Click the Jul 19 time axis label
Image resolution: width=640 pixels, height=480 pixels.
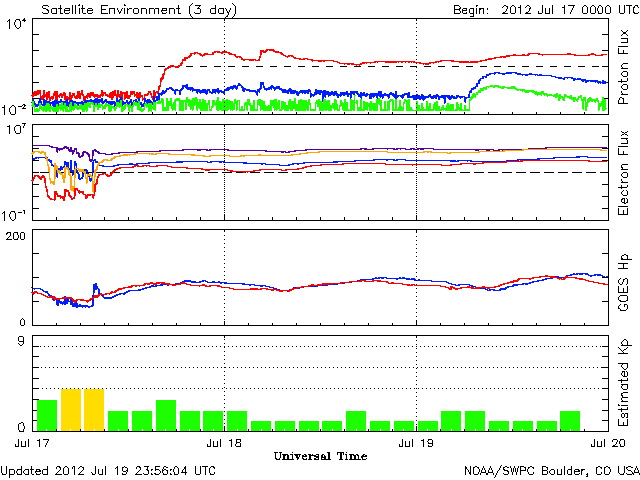[416, 443]
